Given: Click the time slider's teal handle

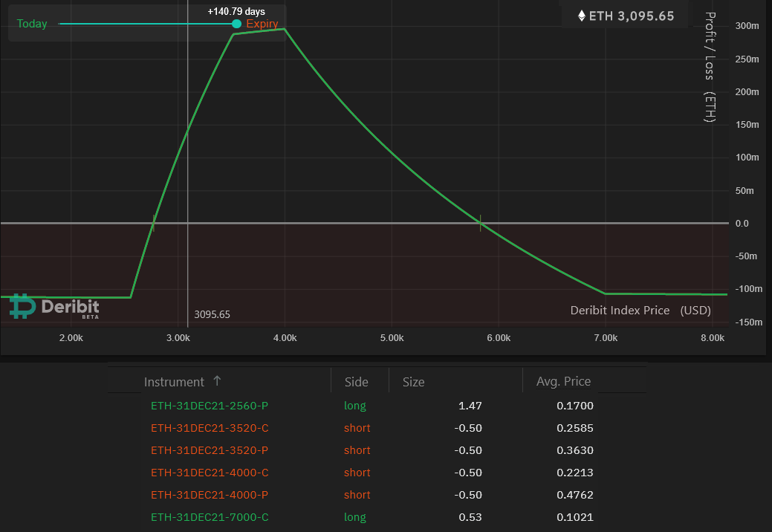Looking at the screenshot, I should click(236, 24).
